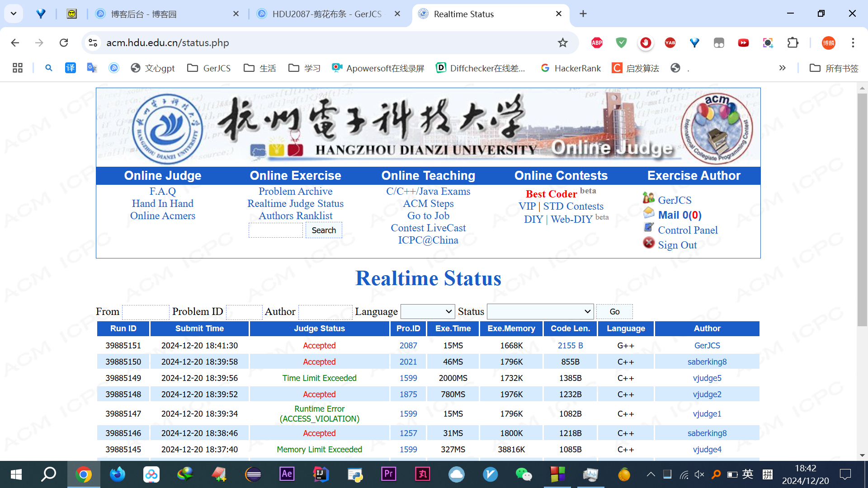Click the Problem ID input field
The height and width of the screenshot is (488, 868).
(x=244, y=312)
